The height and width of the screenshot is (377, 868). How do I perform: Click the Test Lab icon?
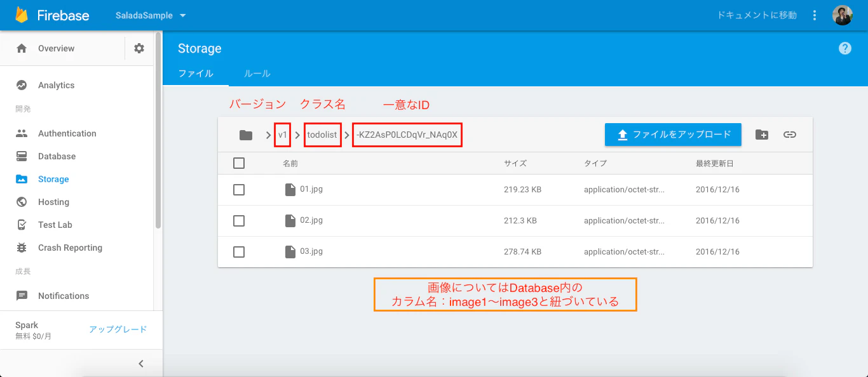click(22, 225)
